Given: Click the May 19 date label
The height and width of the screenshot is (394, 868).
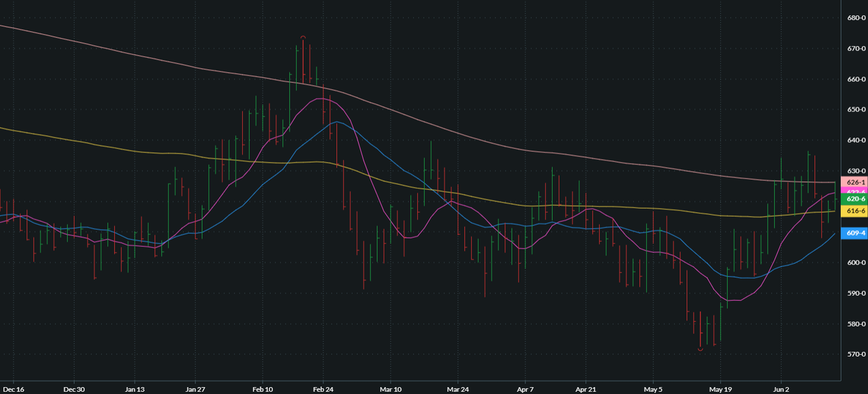Looking at the screenshot, I should coord(720,389).
